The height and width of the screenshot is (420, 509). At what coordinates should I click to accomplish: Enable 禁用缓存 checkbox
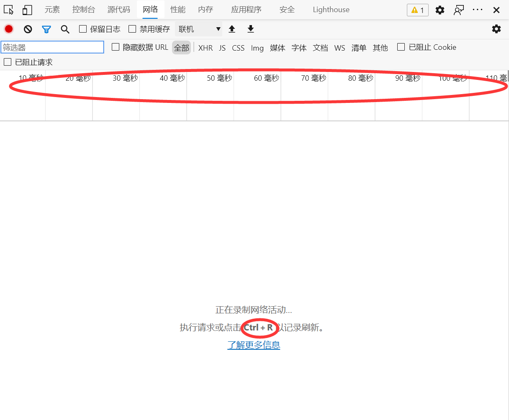(x=132, y=29)
